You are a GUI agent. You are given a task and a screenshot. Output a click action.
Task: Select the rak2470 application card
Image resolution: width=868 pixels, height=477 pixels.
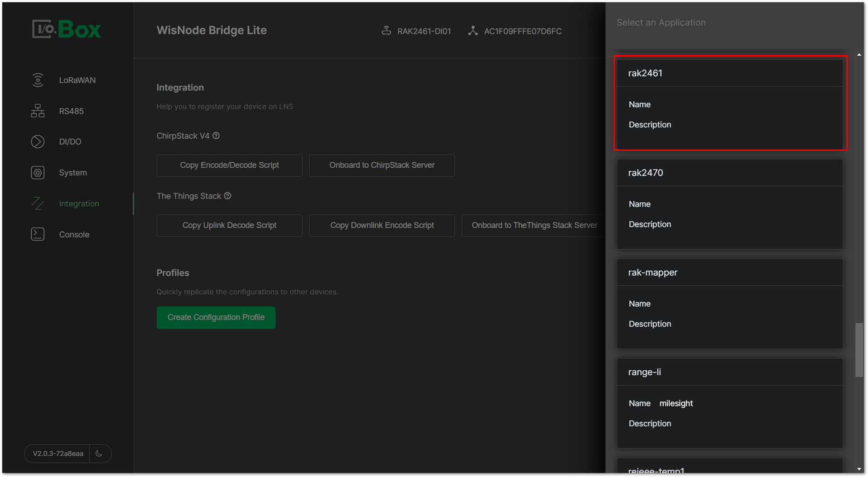[730, 204]
